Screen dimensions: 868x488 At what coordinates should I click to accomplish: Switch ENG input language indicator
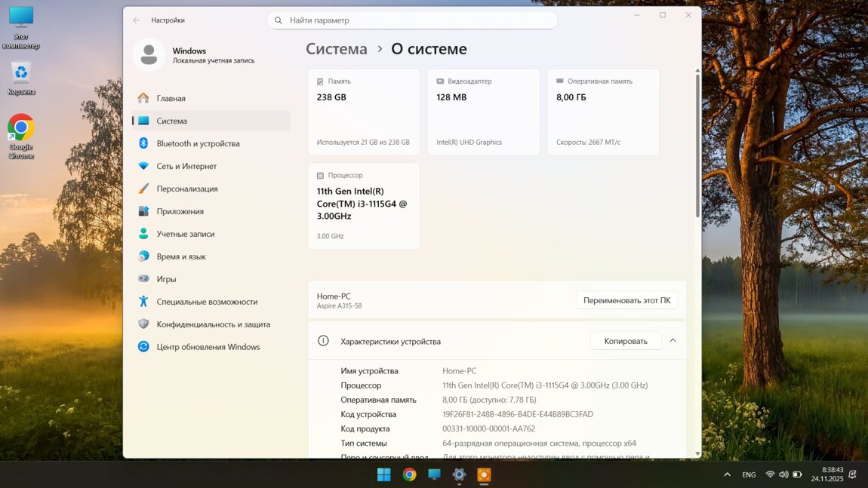tap(749, 474)
